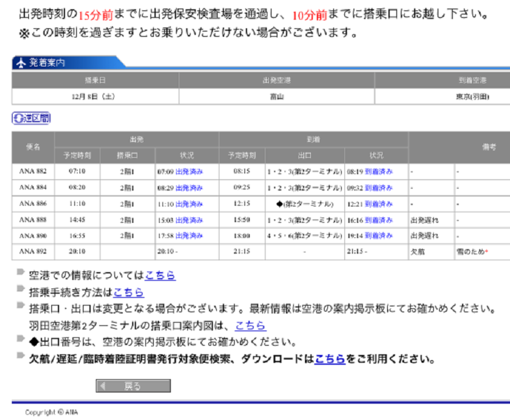Click 欠航 cancellation note for ANA 892
The image size is (510, 420).
417,252
